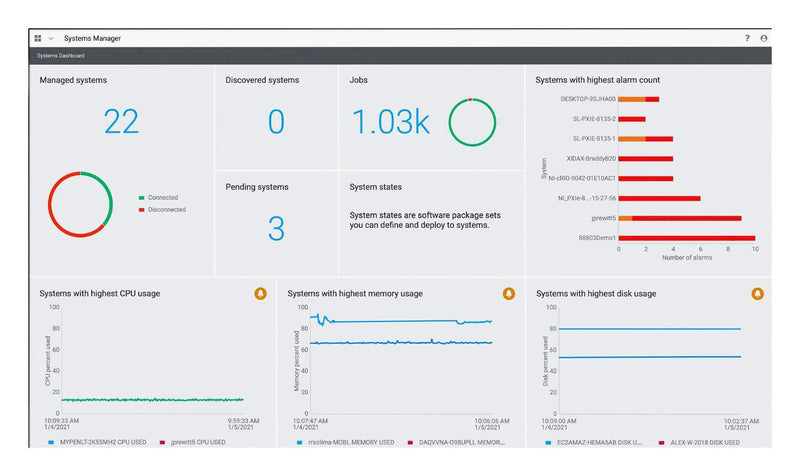Click the Systems with highest alarm count heading
The height and width of the screenshot is (476, 800).
tap(597, 80)
